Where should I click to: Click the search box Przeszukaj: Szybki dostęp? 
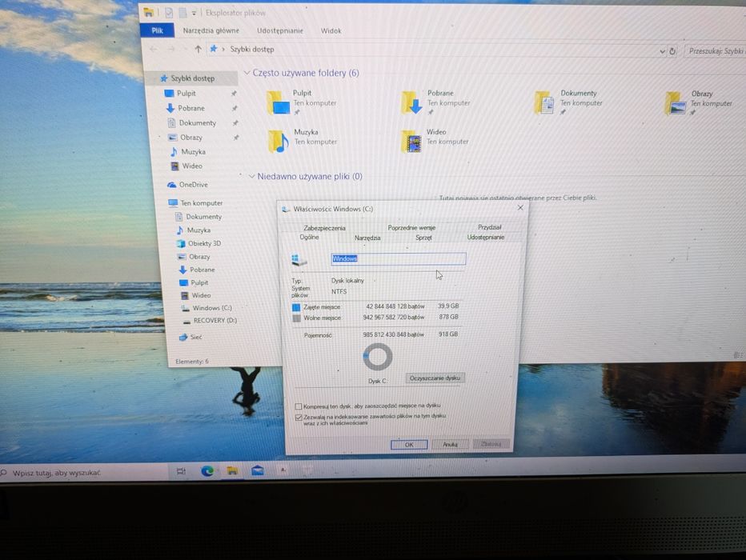[x=715, y=51]
